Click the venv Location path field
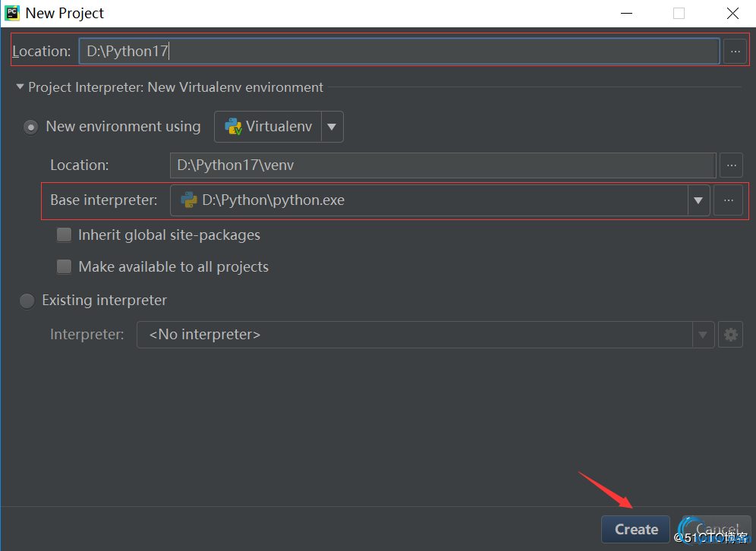This screenshot has height=551, width=756. click(443, 165)
